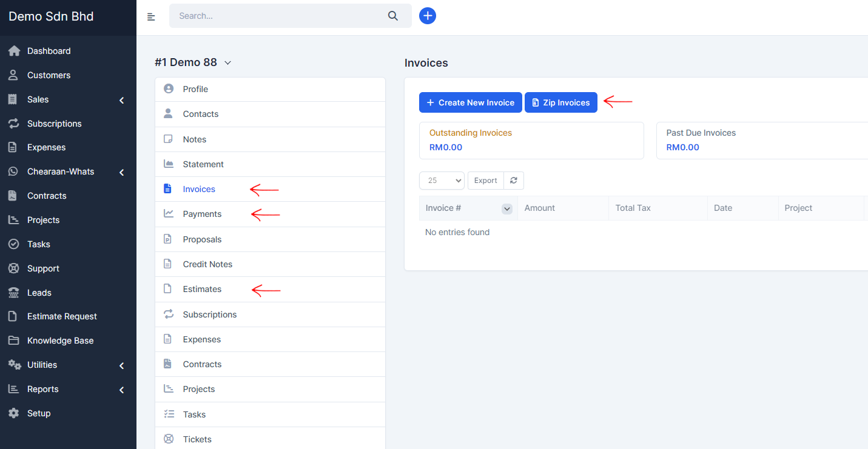
Task: Expand the Reports submenu
Action: [x=121, y=390]
